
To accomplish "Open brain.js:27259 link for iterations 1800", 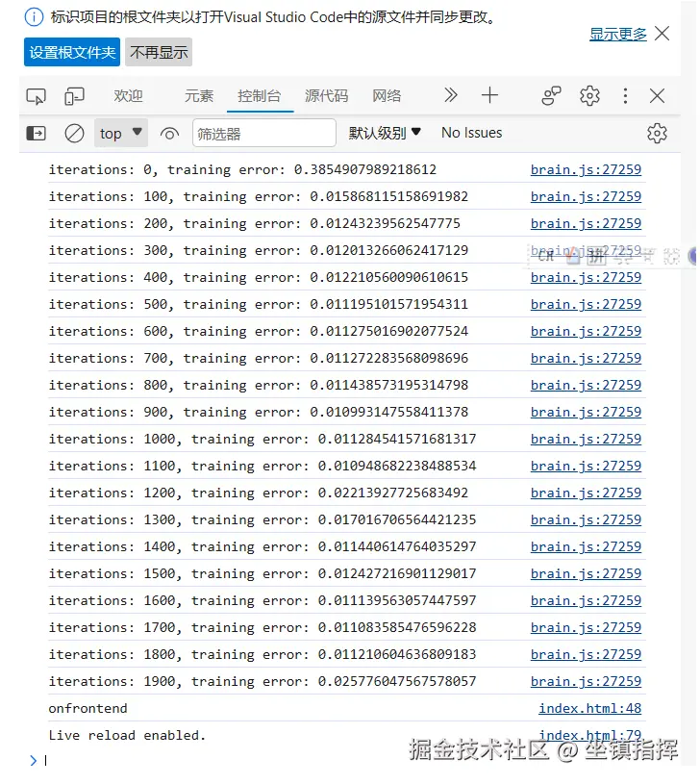I will 586,655.
